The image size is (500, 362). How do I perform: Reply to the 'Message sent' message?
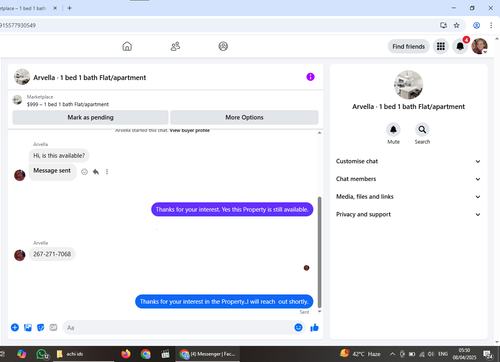click(x=96, y=172)
